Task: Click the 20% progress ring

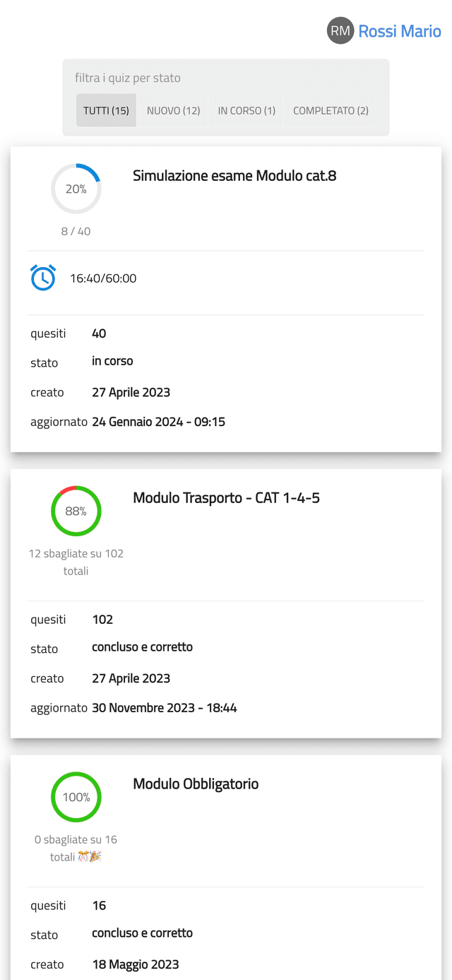Action: pos(76,189)
